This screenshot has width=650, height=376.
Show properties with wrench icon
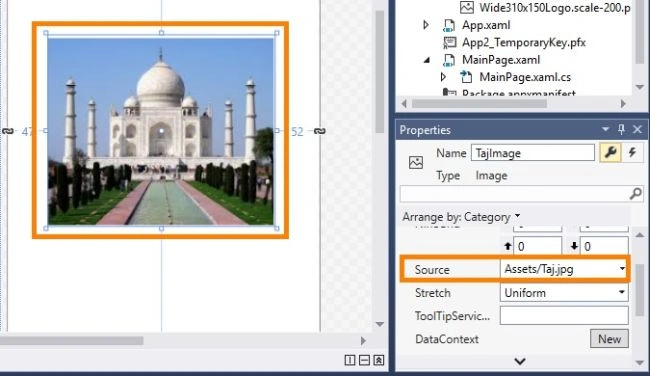tap(610, 153)
